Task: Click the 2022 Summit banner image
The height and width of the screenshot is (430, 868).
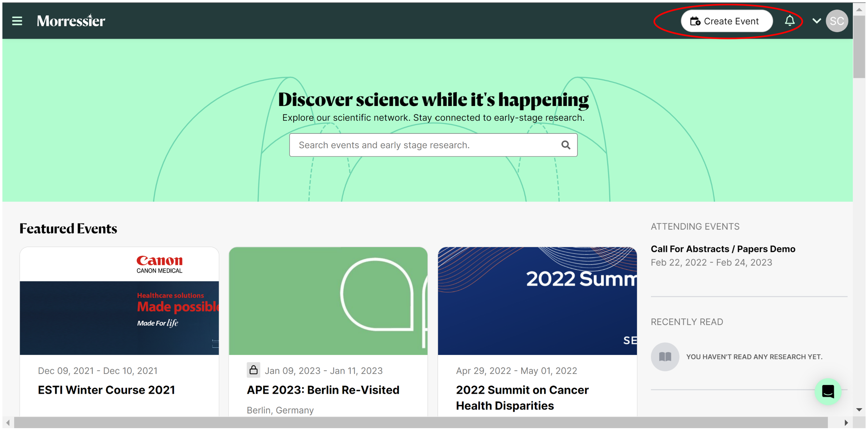Action: (537, 301)
